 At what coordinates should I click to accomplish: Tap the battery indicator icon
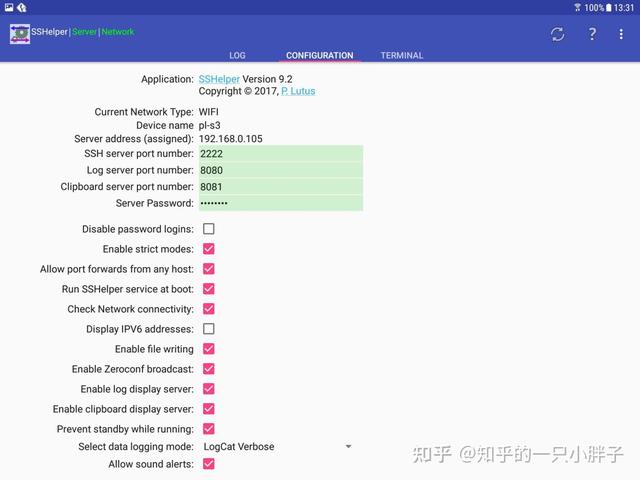click(609, 7)
